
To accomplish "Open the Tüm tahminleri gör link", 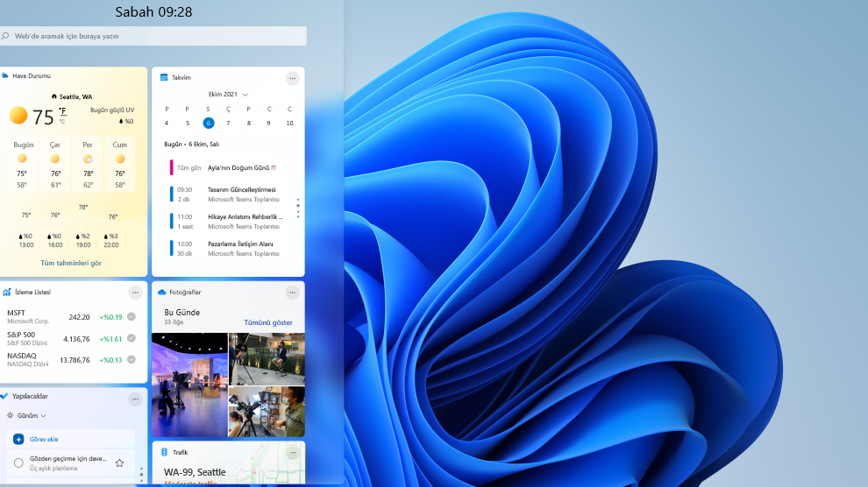I will pyautogui.click(x=71, y=263).
